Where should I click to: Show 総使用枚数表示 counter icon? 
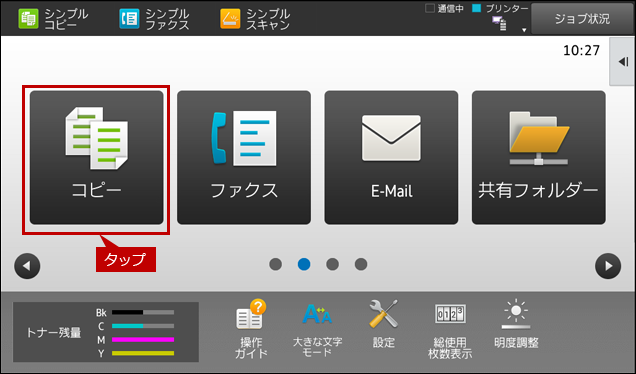[x=450, y=331]
